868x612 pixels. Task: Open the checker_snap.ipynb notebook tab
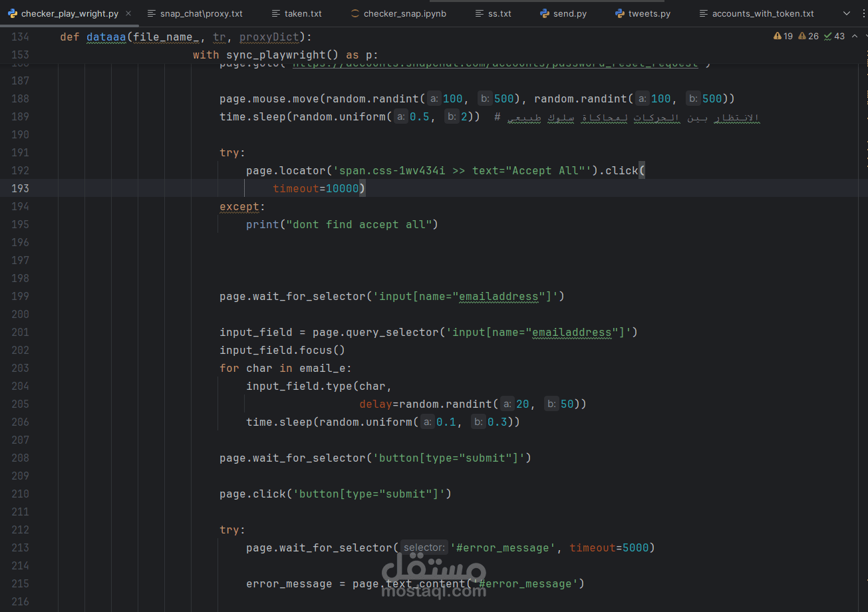click(x=398, y=13)
